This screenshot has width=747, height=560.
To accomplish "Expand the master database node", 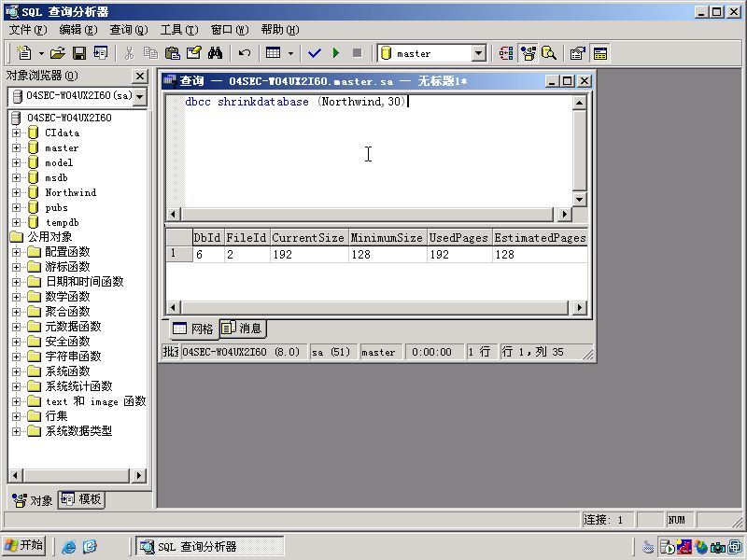I will 16,147.
